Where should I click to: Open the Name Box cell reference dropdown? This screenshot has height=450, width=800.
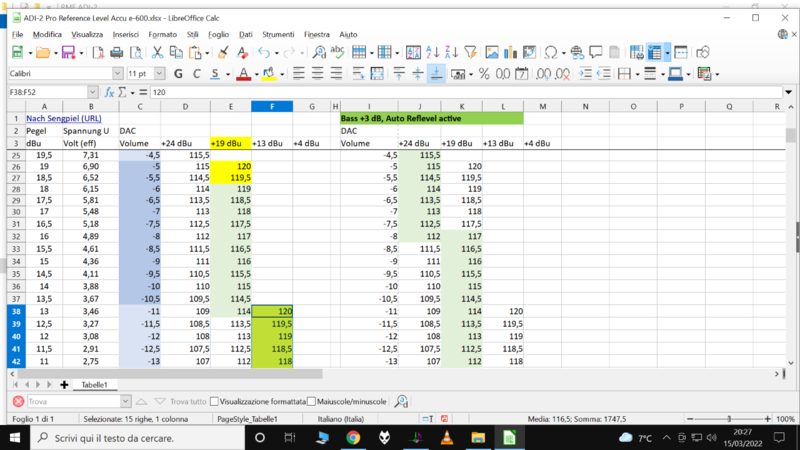tap(91, 92)
